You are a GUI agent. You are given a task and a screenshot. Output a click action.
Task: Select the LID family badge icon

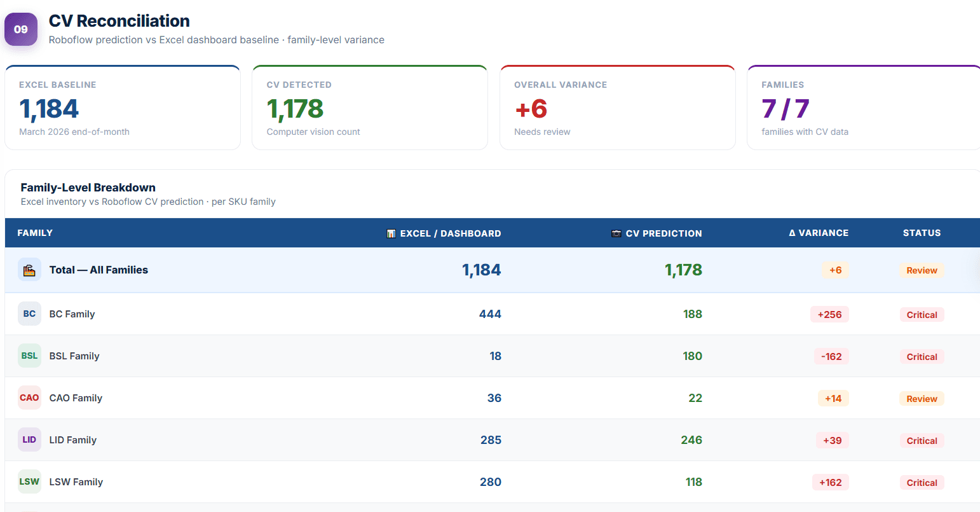(29, 439)
